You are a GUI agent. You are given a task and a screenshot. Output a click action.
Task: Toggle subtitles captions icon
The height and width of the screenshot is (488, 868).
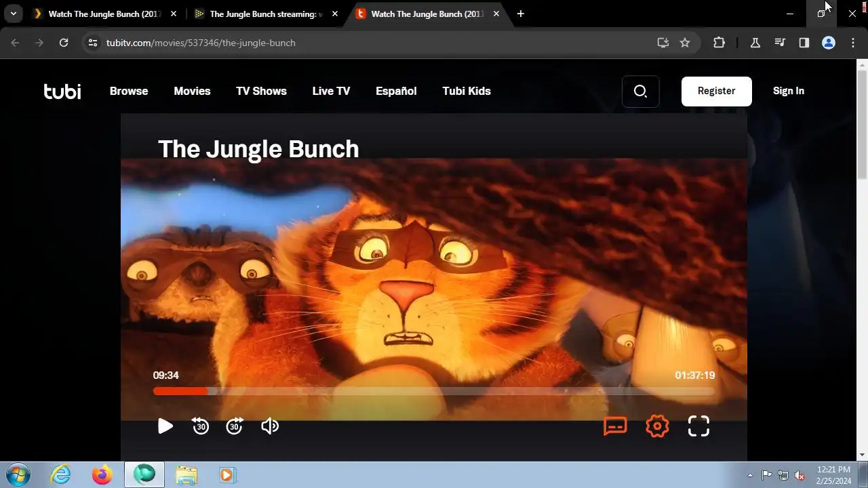point(615,426)
